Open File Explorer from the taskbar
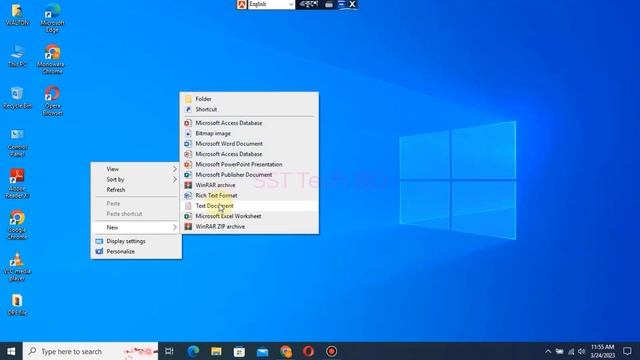 (216, 351)
